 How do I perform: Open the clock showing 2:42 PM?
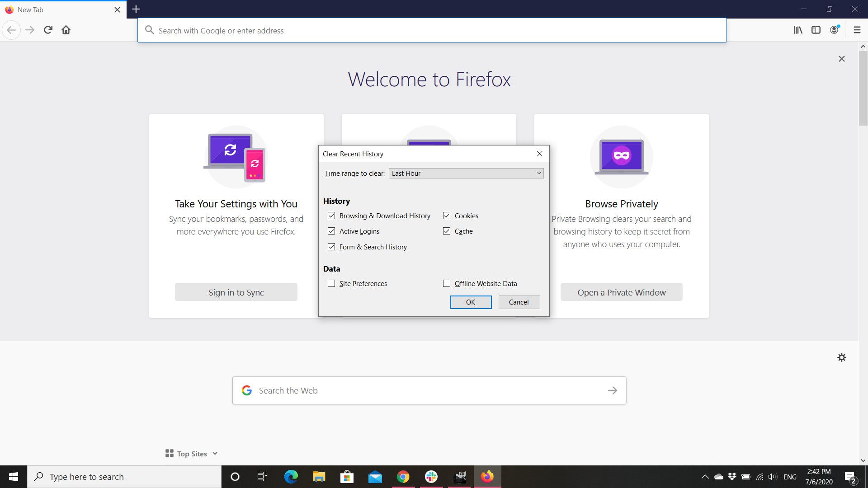(819, 477)
